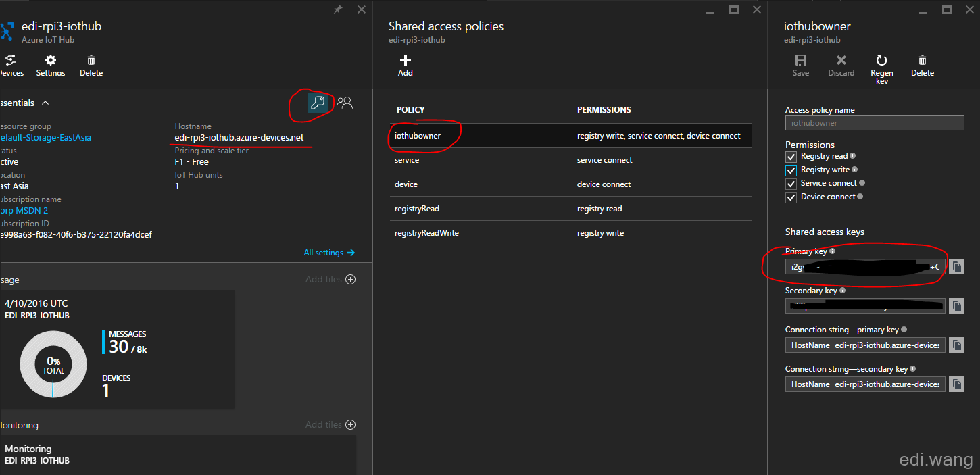Click Delete in the edi-rpi3-iothub blade toolbar
Screen dimensions: 980x475
[91, 66]
